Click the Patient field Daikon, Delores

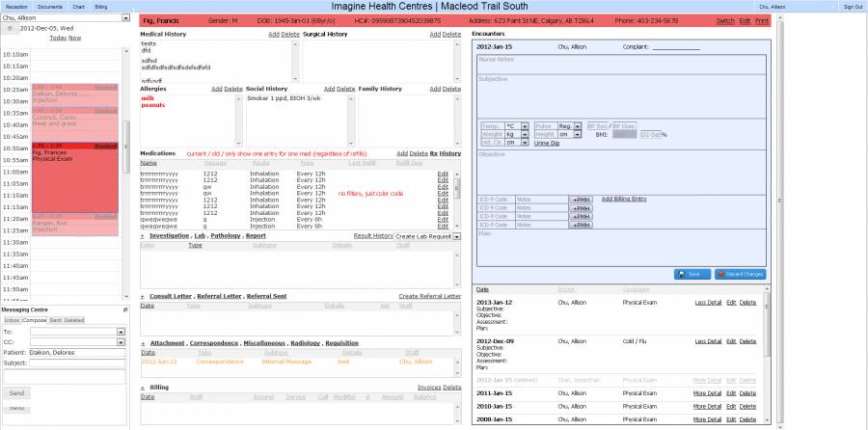click(x=77, y=353)
